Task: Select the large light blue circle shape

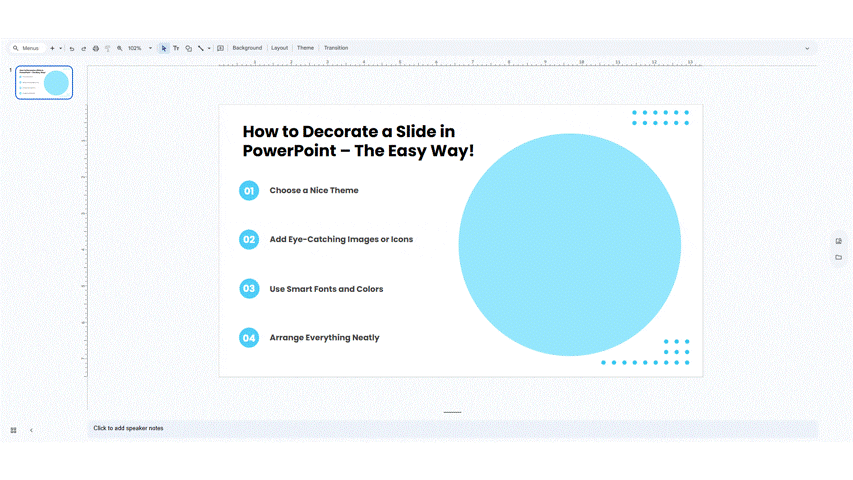Action: (570, 245)
